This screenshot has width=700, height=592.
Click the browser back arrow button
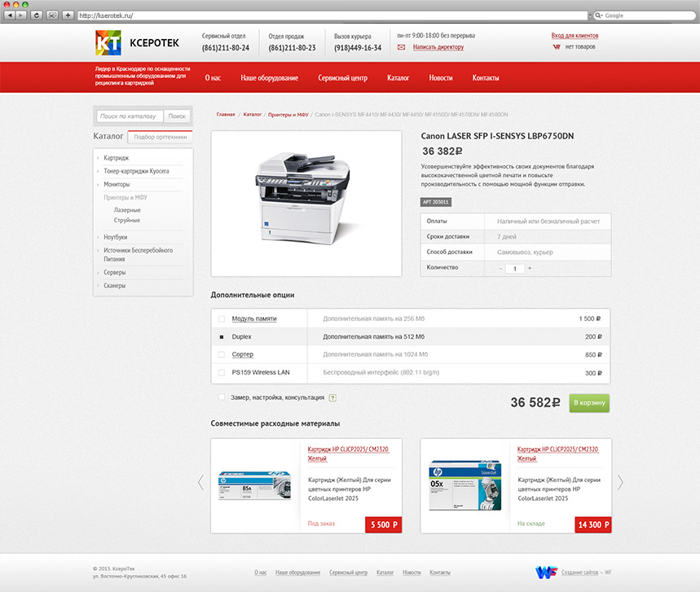(10, 15)
